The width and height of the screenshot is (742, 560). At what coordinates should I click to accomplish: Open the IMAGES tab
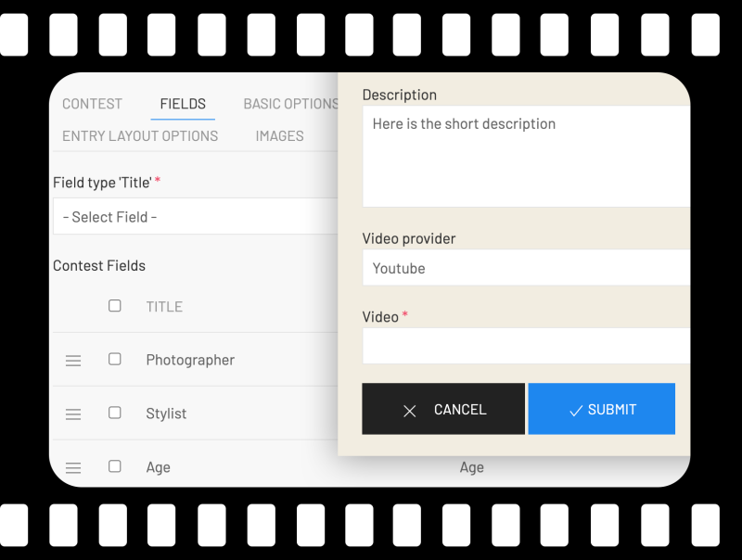pos(279,135)
